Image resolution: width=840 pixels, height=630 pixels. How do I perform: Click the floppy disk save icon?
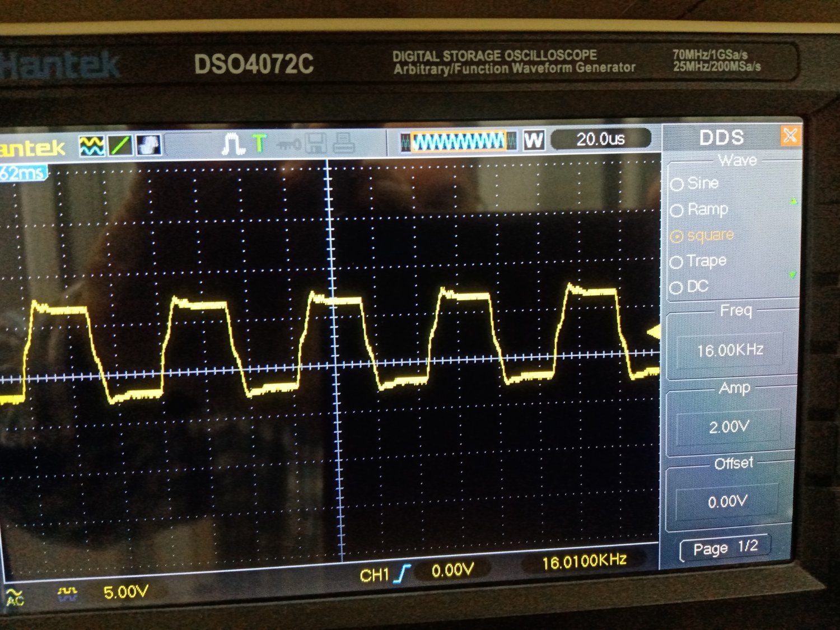(x=315, y=143)
